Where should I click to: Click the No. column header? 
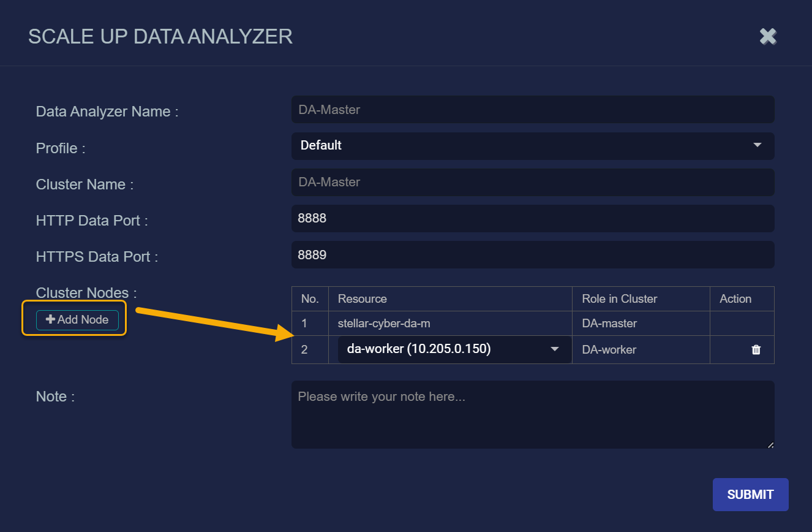click(310, 299)
